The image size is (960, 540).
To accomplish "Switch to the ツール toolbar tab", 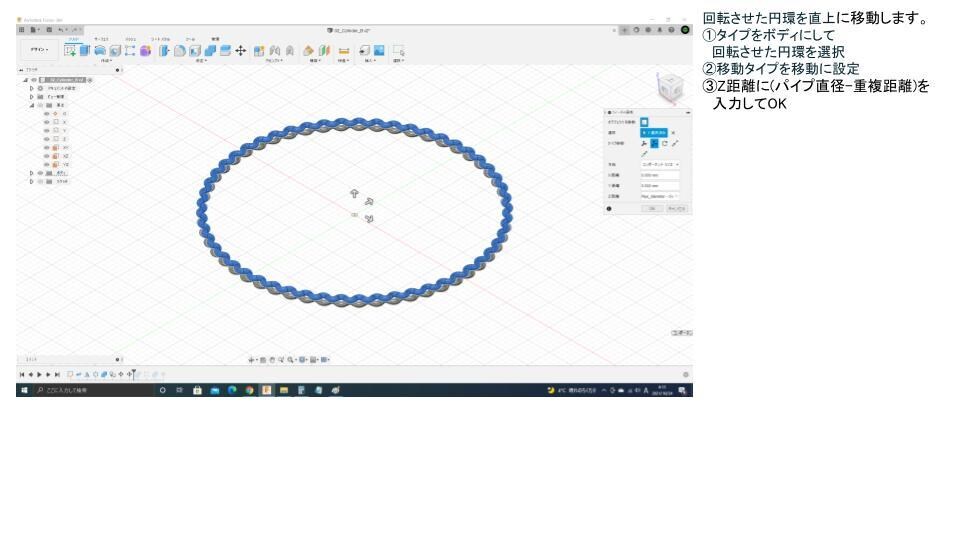I will coord(190,39).
